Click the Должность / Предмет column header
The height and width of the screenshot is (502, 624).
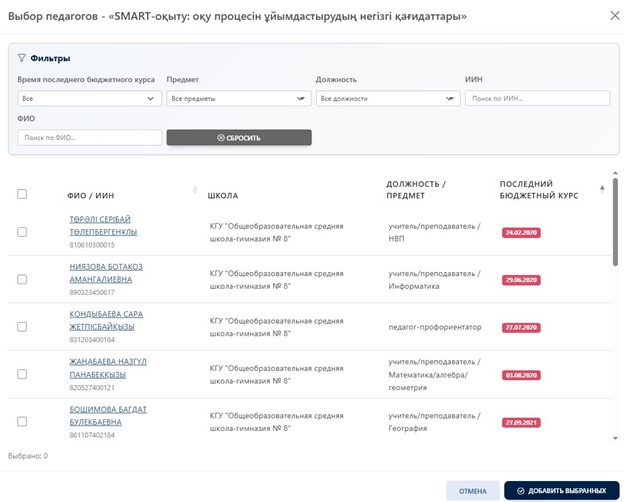tap(416, 189)
